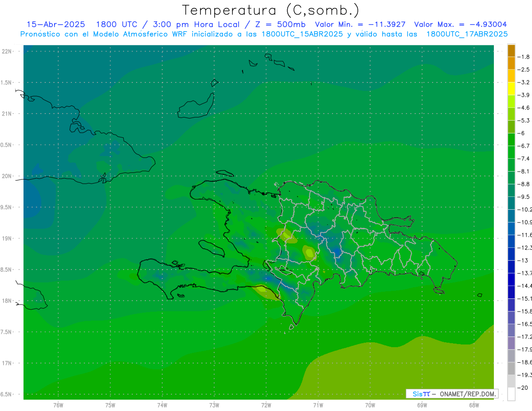Image resolution: width=532 pixels, height=411 pixels.
Task: Click the white legend swatch below -20
Action: 511,394
